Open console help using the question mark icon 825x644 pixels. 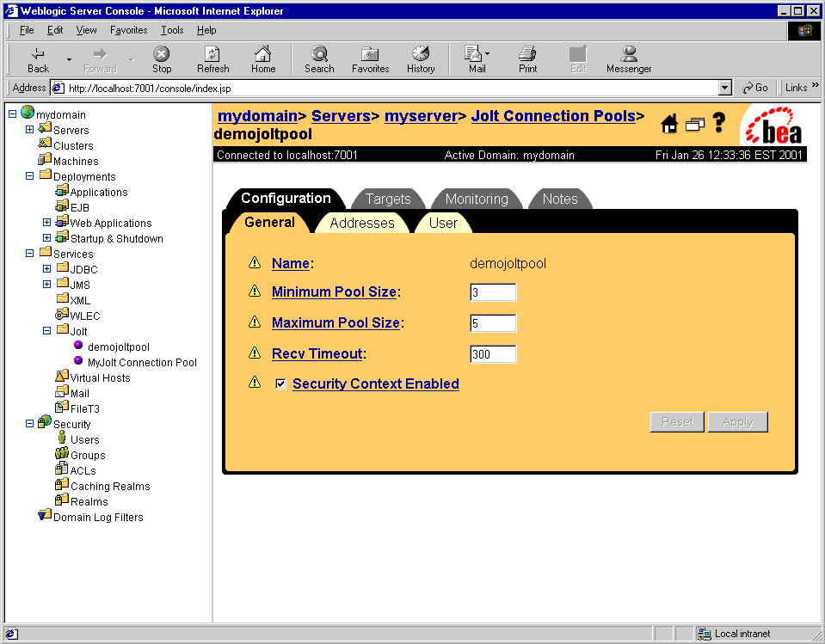tap(719, 124)
